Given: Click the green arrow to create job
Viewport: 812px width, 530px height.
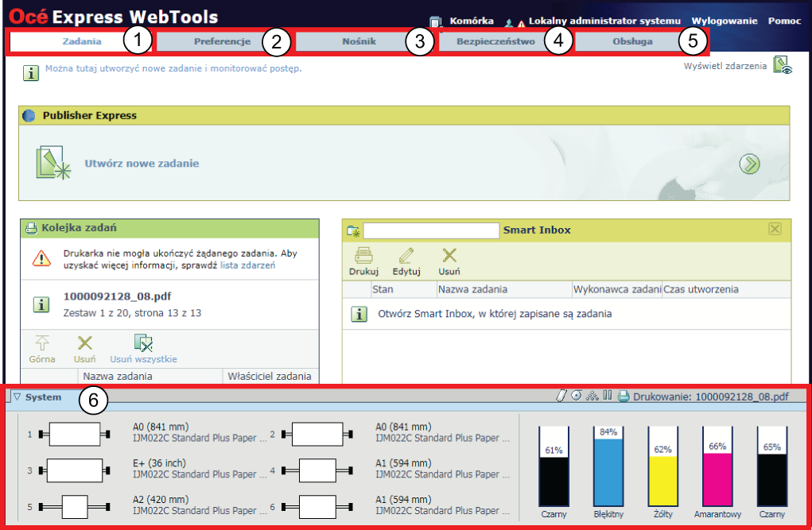Looking at the screenshot, I should coord(749,164).
